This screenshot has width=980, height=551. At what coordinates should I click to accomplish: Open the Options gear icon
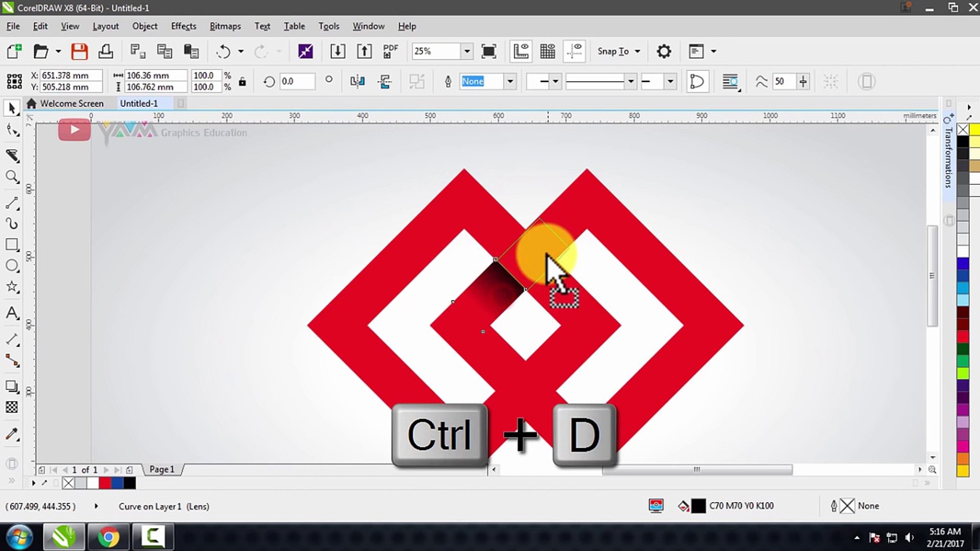pyautogui.click(x=664, y=52)
